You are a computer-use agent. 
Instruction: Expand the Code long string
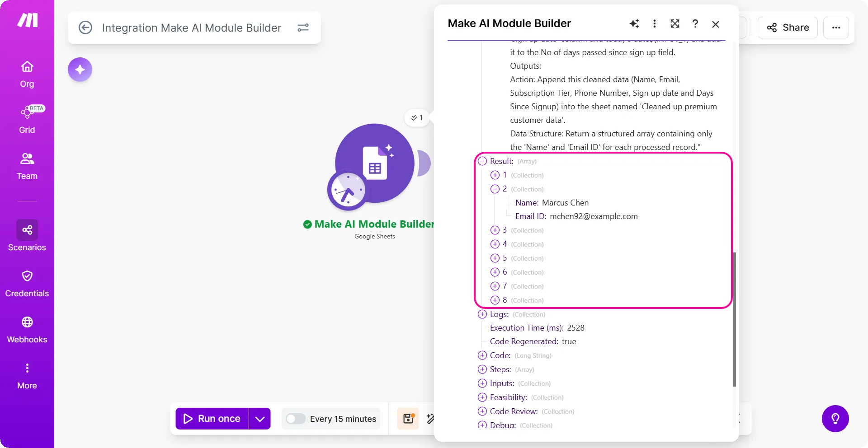coord(482,355)
